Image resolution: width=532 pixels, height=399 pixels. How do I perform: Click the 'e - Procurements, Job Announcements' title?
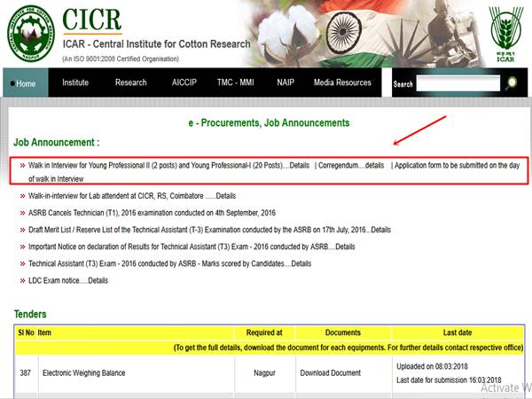(x=269, y=123)
